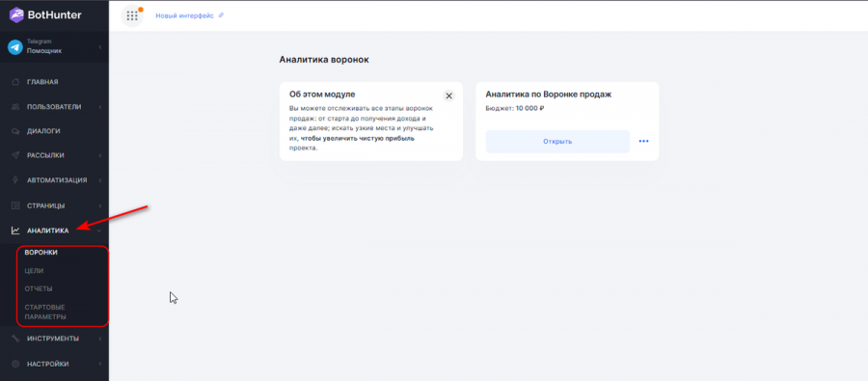Click the home icon beside Главная
This screenshot has width=868, height=381.
(15, 82)
